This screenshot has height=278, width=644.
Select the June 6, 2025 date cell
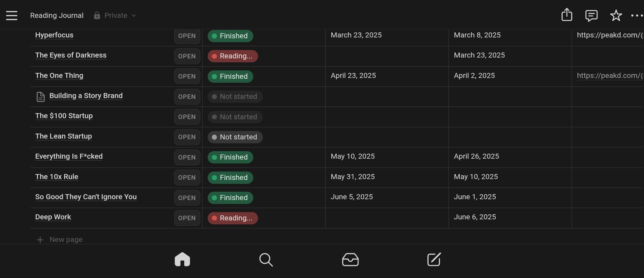click(x=475, y=217)
